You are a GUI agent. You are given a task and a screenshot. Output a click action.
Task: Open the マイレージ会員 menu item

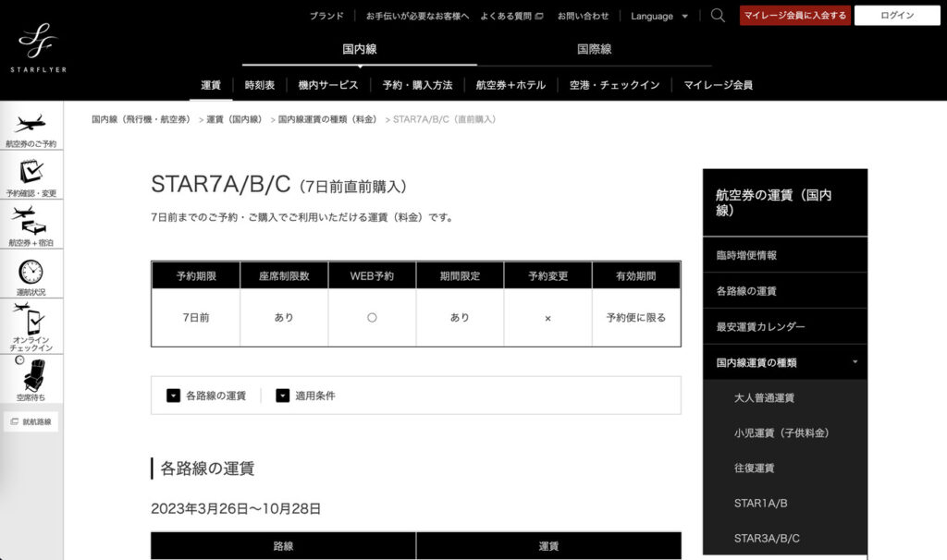(x=718, y=85)
